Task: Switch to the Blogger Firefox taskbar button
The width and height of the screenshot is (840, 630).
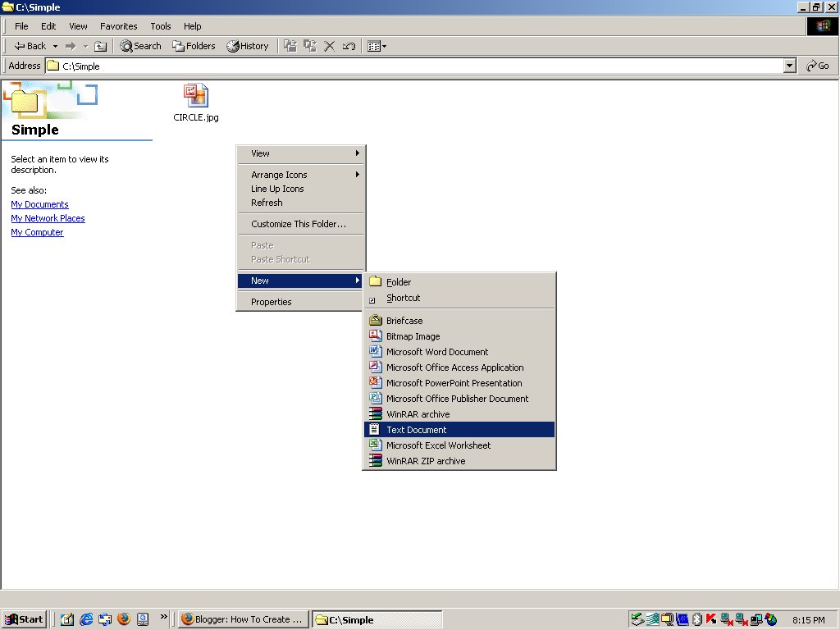Action: (x=244, y=619)
